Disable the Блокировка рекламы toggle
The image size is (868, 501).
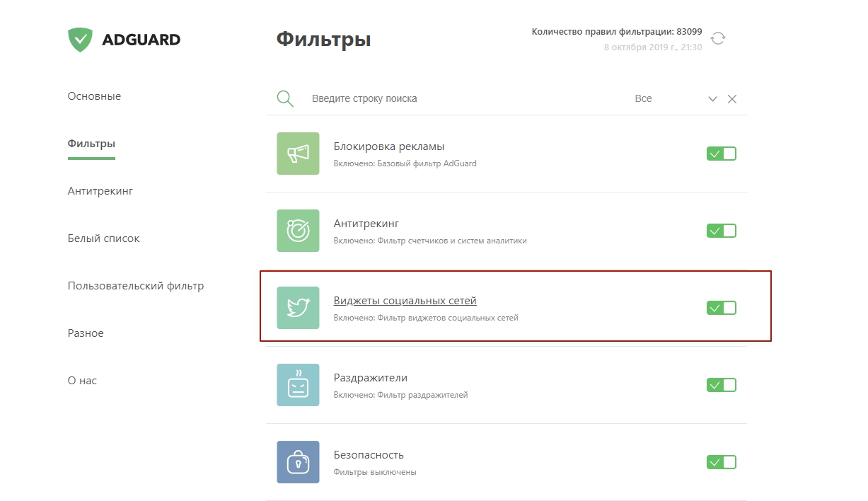pyautogui.click(x=721, y=154)
